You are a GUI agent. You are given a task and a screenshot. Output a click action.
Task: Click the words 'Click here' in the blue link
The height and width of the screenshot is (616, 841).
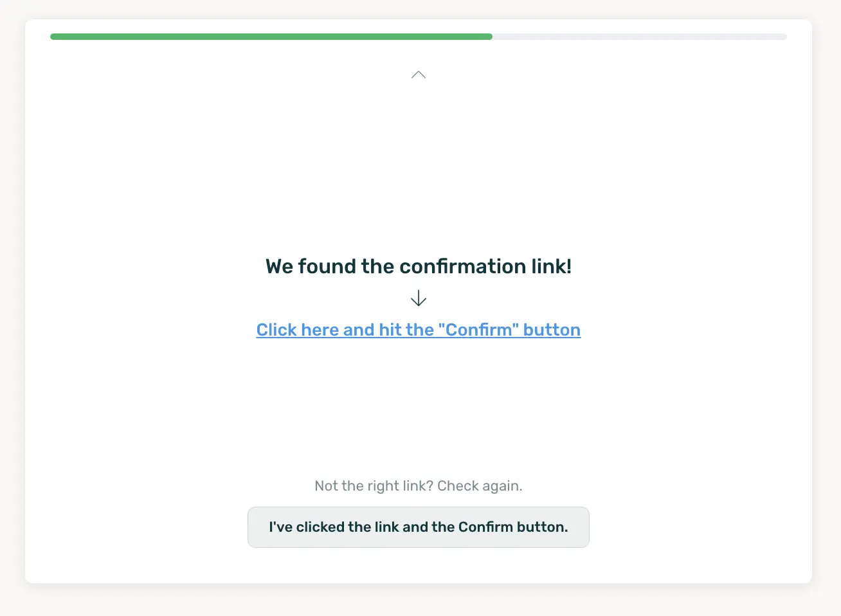click(x=297, y=330)
